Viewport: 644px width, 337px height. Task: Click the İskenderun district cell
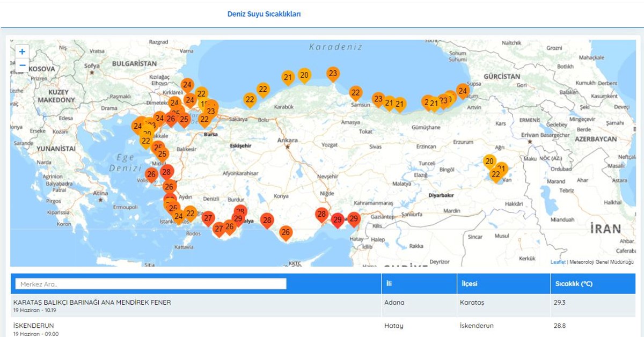pos(477,326)
